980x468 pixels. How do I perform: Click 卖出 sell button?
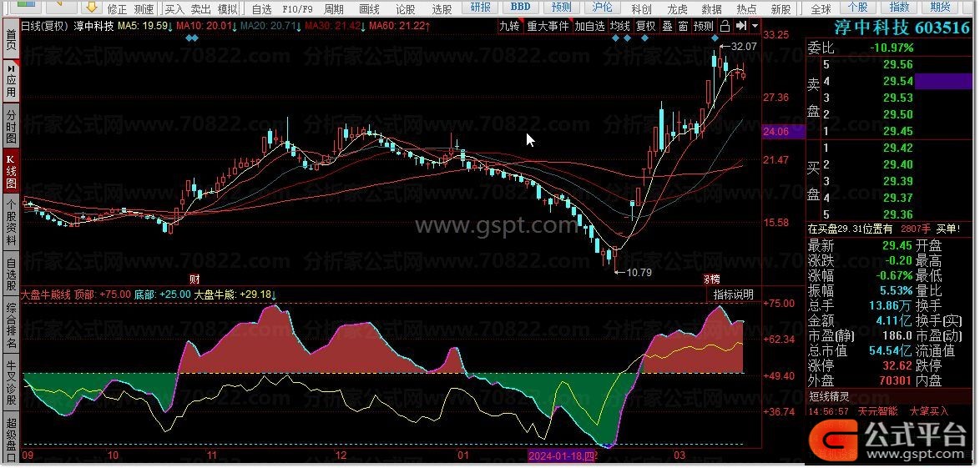click(x=200, y=8)
